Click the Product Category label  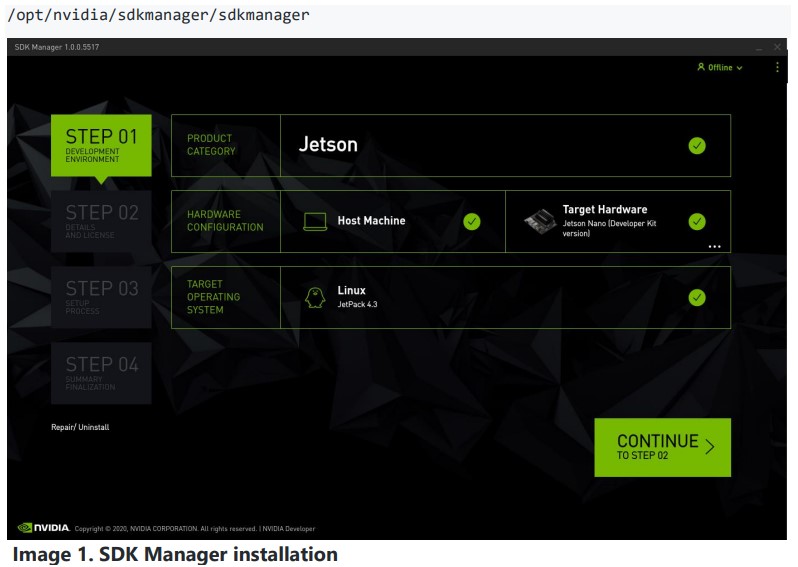211,145
